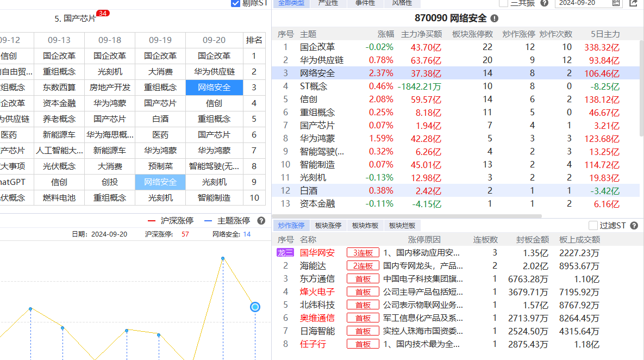Screen dimensions: 644x360
Task: Sort the table by 主力净买额 column header
Action: [x=421, y=34]
